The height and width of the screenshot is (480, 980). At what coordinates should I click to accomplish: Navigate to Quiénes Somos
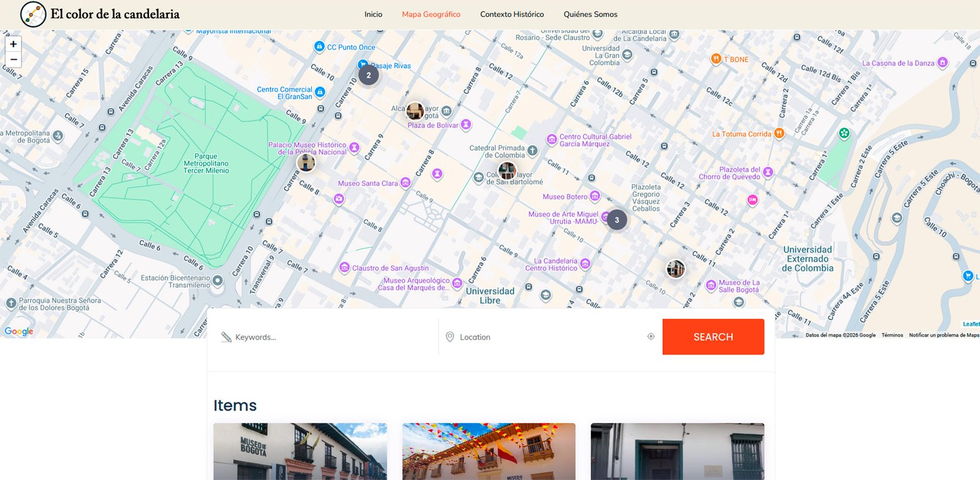click(x=590, y=14)
